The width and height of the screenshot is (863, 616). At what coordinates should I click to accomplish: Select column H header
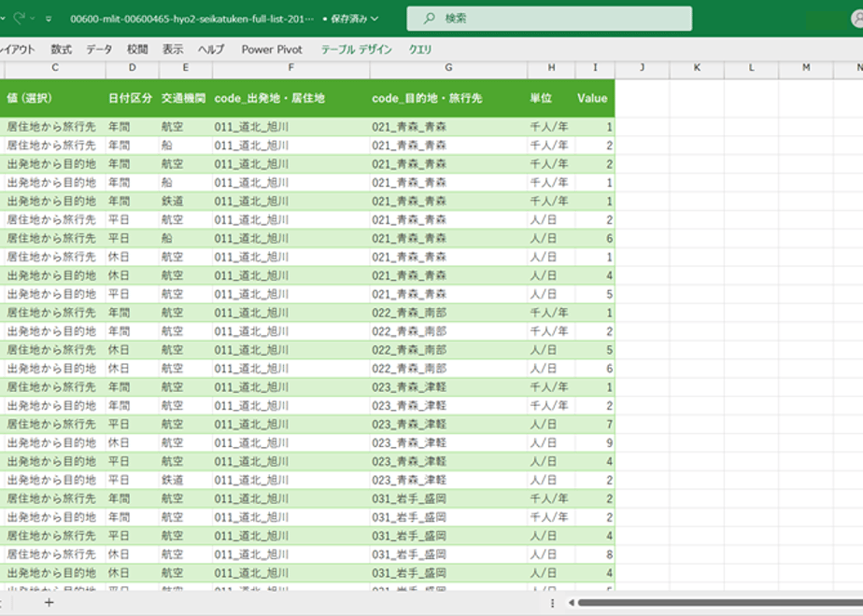point(551,67)
